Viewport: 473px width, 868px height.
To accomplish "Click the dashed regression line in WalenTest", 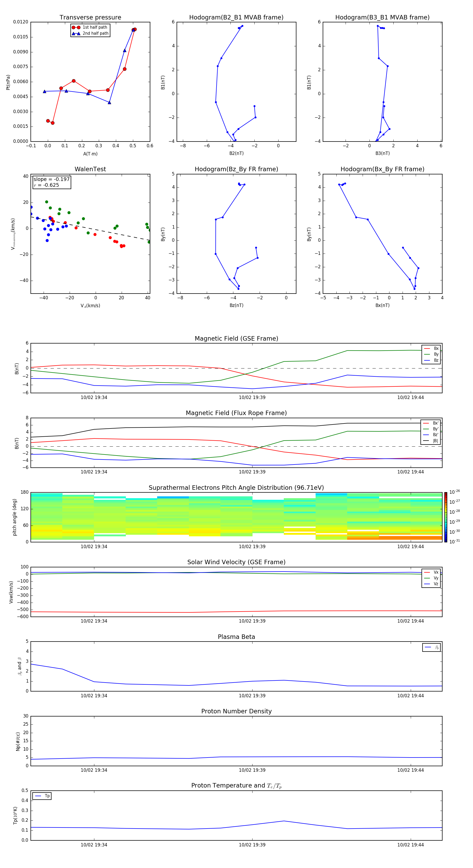I will [x=90, y=229].
